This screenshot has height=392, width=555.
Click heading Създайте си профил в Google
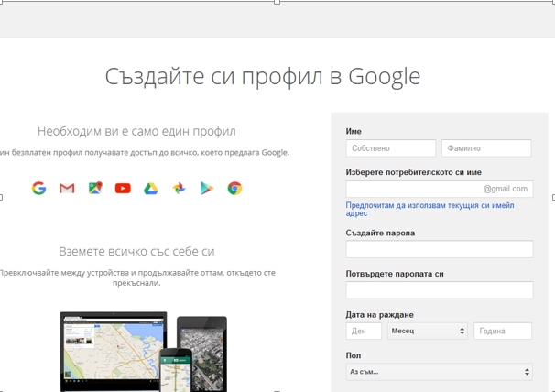(x=263, y=77)
